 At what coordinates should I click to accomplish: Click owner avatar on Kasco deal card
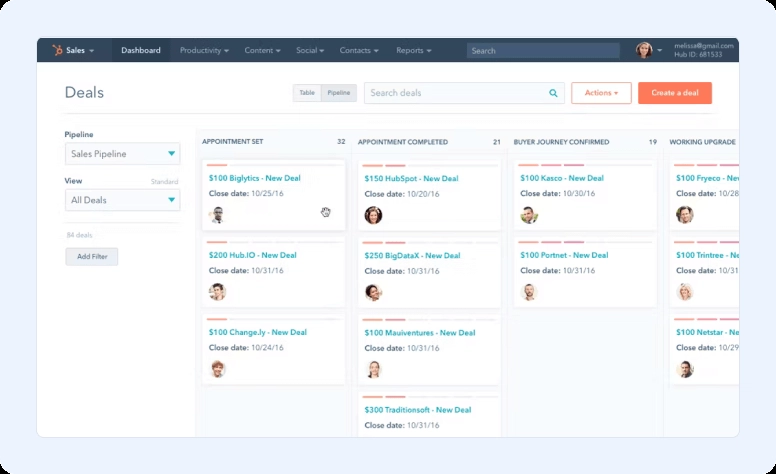(x=529, y=215)
